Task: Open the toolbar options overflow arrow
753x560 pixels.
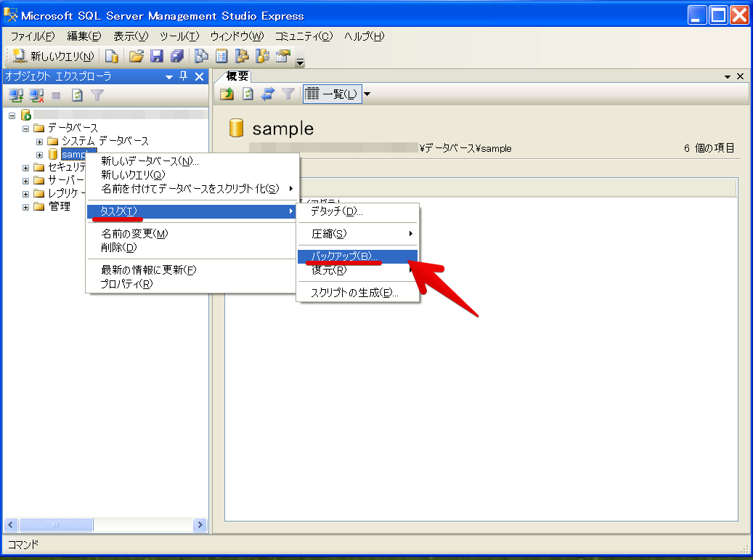Action: (x=300, y=62)
